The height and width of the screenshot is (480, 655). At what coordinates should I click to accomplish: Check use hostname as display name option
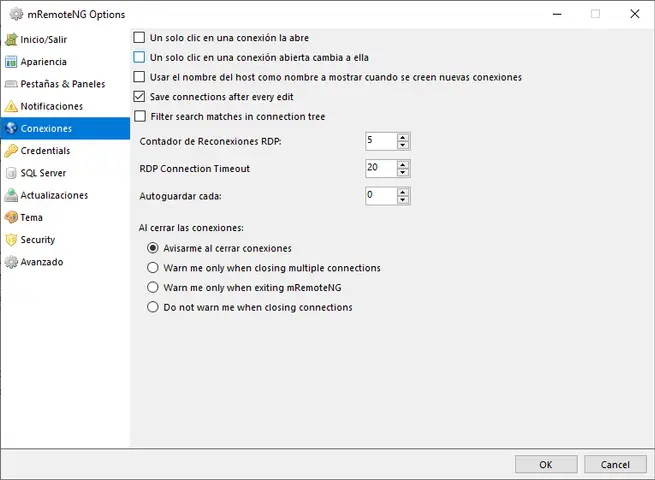click(x=139, y=77)
